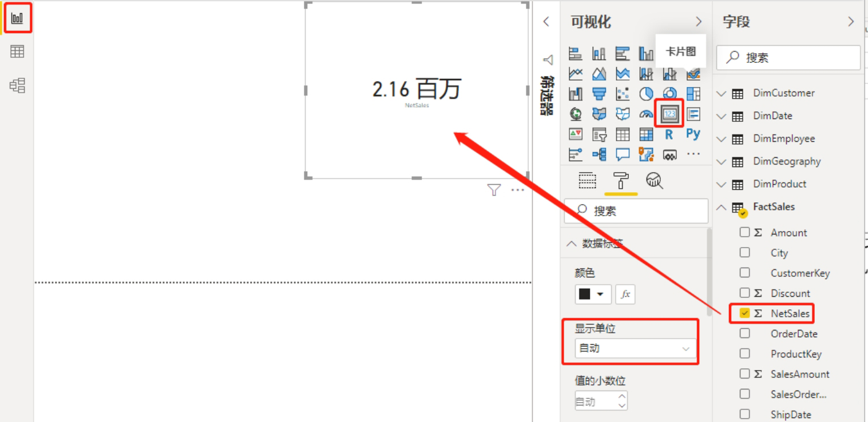
Task: Switch to the Report view
Action: [17, 18]
